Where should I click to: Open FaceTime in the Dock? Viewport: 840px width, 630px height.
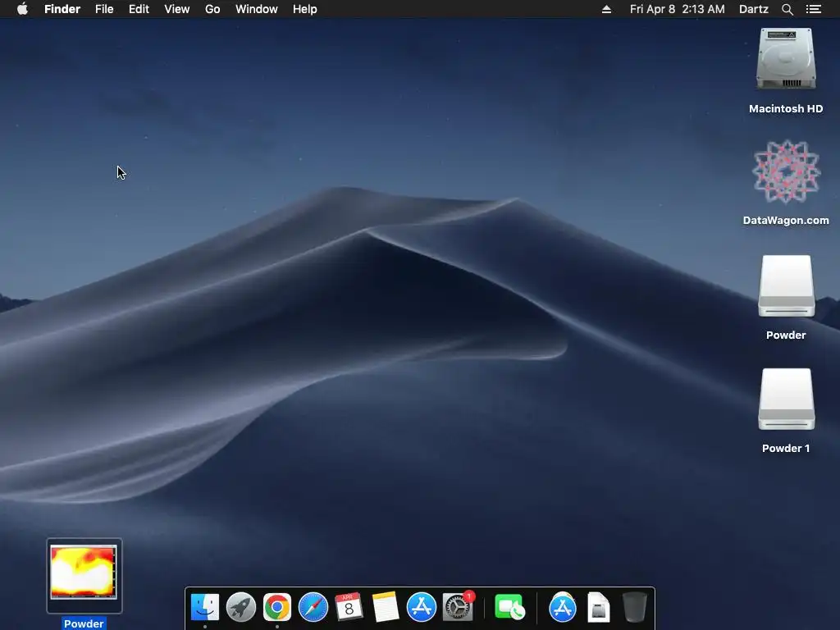(x=509, y=608)
